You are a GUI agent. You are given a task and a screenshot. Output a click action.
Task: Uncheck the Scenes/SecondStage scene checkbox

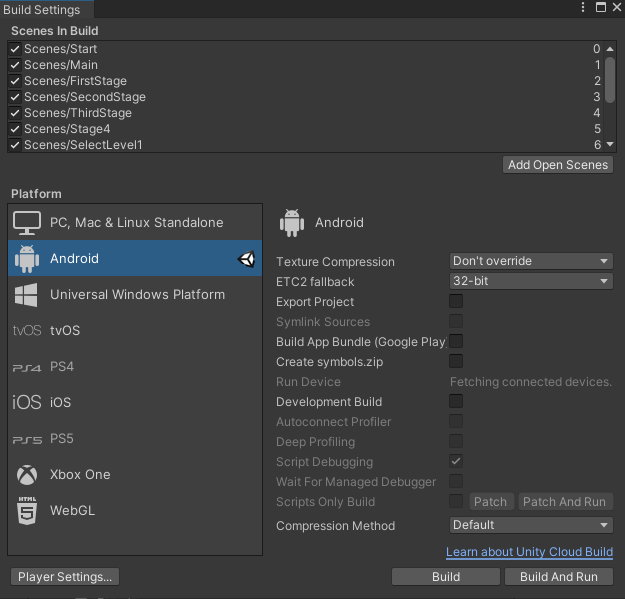coord(15,97)
